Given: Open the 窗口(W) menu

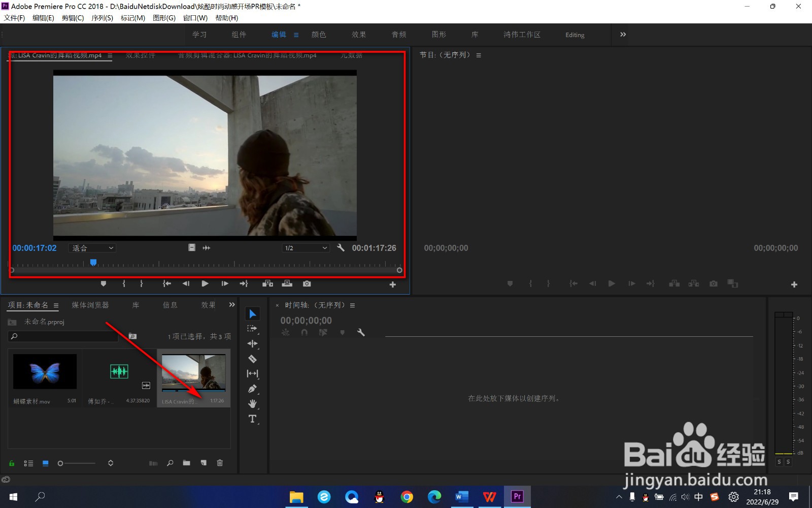Looking at the screenshot, I should coord(195,18).
